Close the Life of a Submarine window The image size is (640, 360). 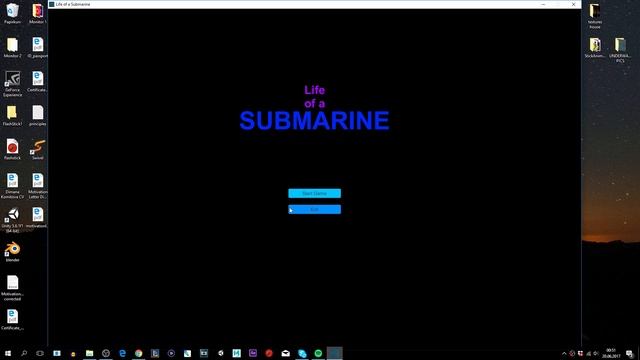(573, 4)
